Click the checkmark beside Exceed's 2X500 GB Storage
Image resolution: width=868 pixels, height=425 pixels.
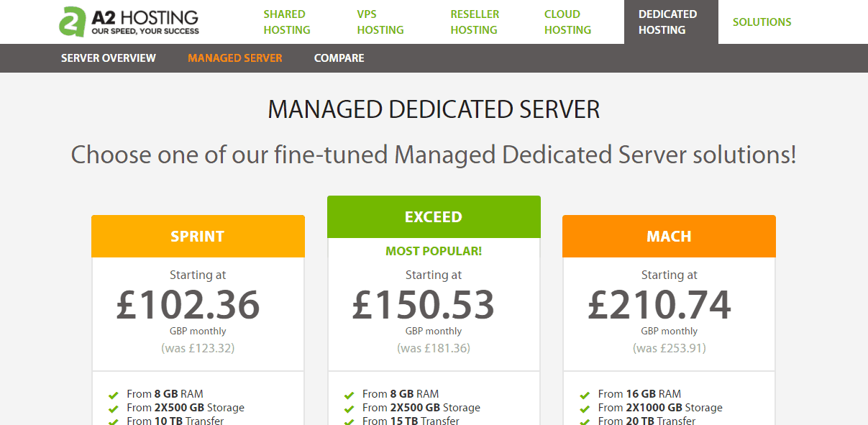(x=349, y=409)
